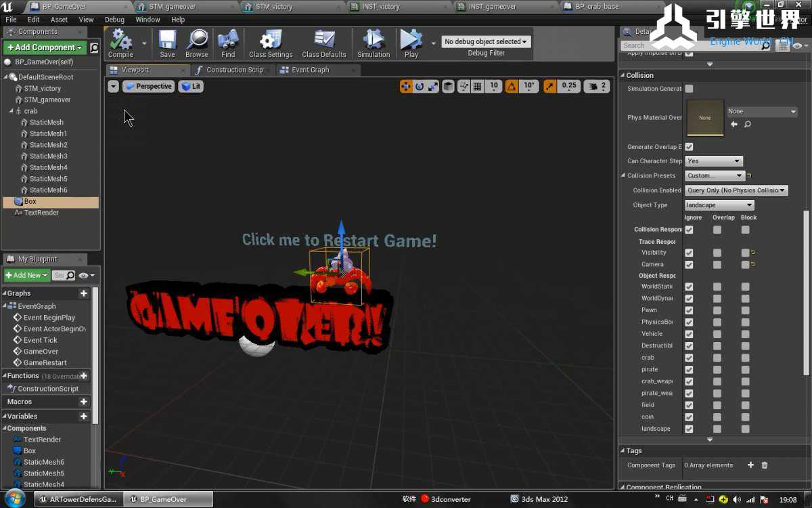Empty the Component Tags array with trash icon
This screenshot has height=508, width=812.
pos(765,465)
